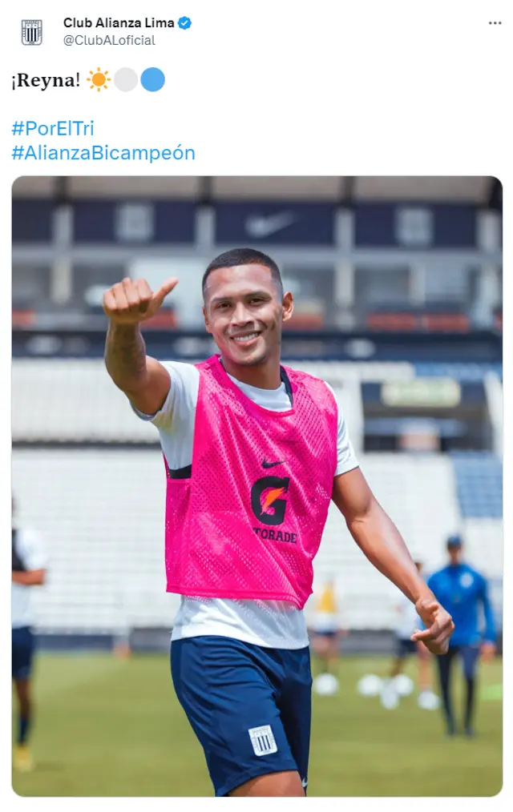Click the Nike swoosh on pink bib
Image resolution: width=513 pixels, height=812 pixels.
(x=273, y=463)
